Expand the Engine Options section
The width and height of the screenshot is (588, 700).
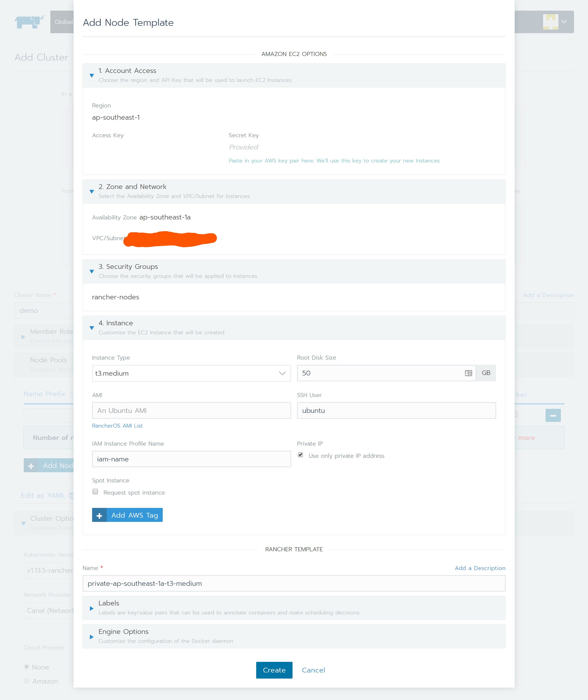pos(92,637)
